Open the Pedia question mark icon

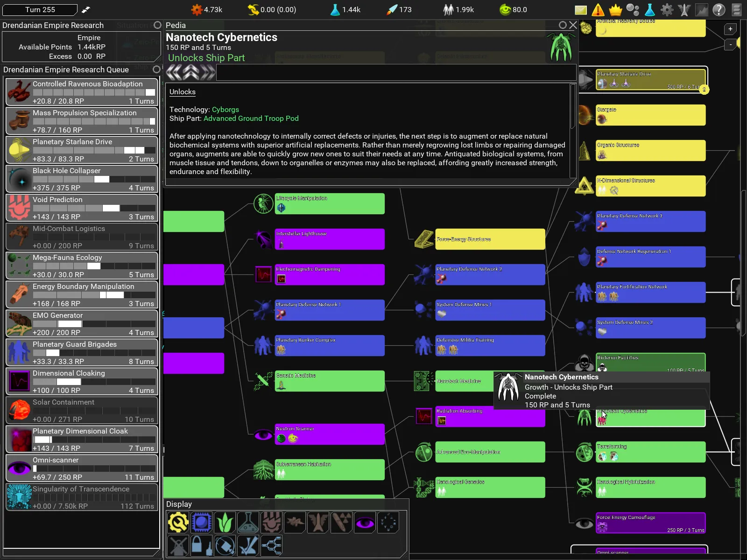(719, 10)
